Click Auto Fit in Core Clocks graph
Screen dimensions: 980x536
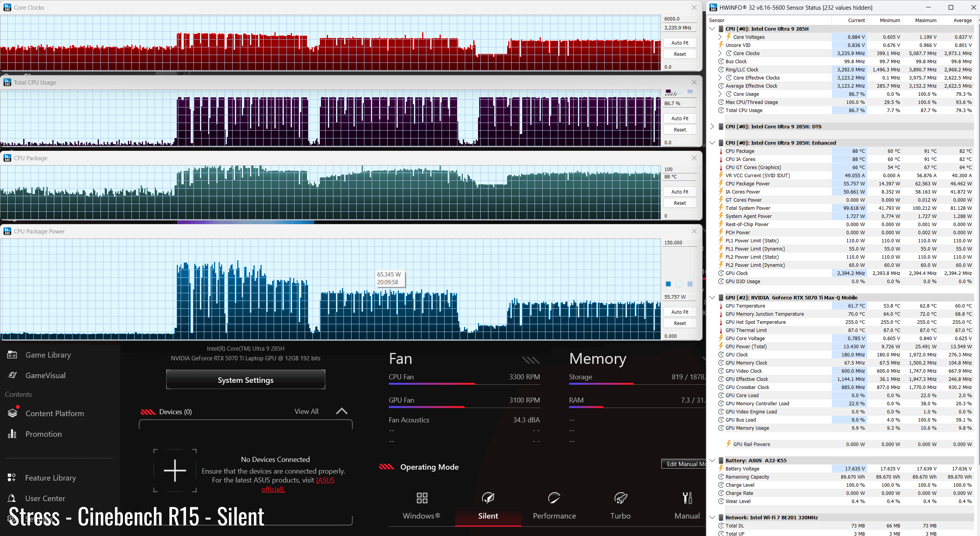680,43
